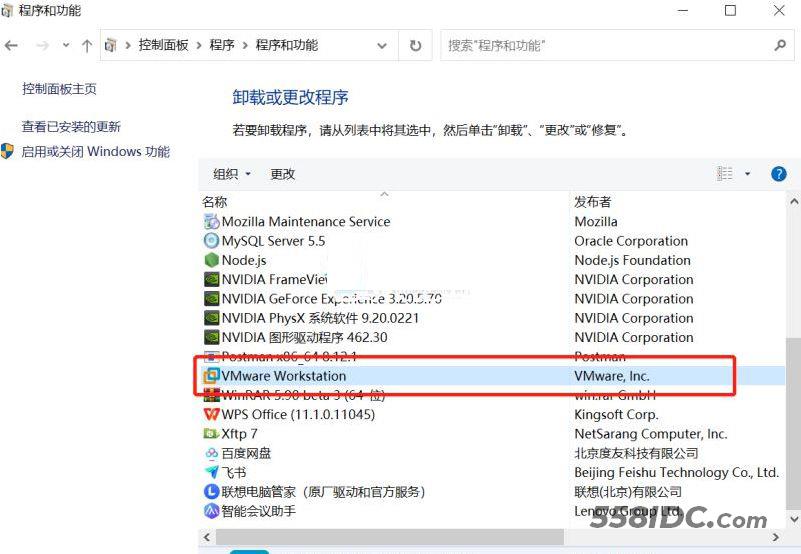Click the refresh button in address bar
The width and height of the screenshot is (801, 554).
(415, 45)
